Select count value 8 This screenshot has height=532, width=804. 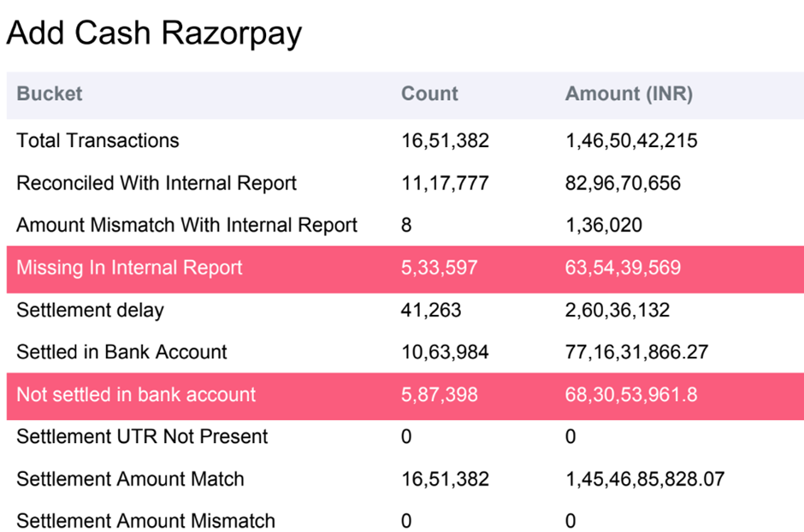(x=406, y=225)
